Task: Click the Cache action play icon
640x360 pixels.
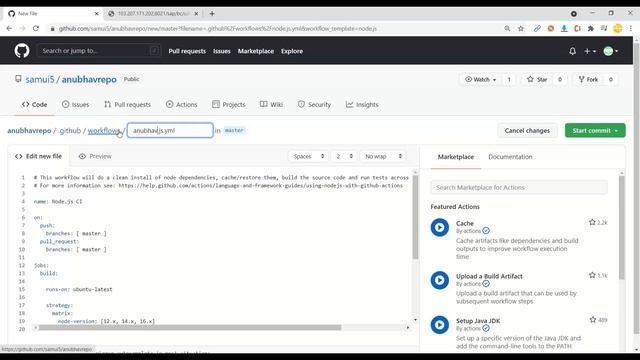Action: coord(440,227)
